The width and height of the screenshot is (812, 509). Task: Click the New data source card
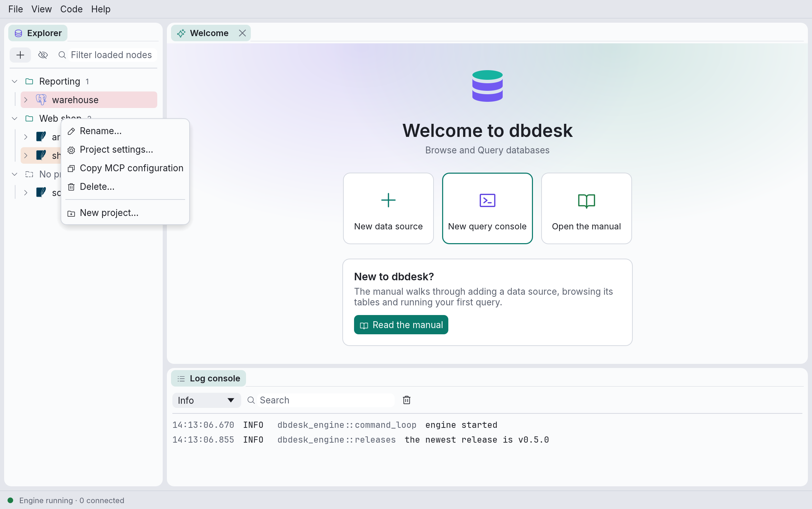coord(388,208)
